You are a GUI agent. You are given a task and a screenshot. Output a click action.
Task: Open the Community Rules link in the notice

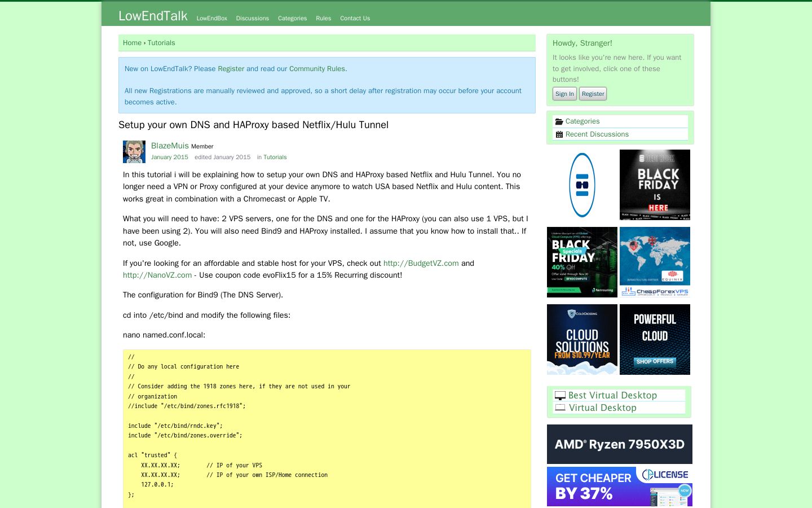click(x=317, y=69)
